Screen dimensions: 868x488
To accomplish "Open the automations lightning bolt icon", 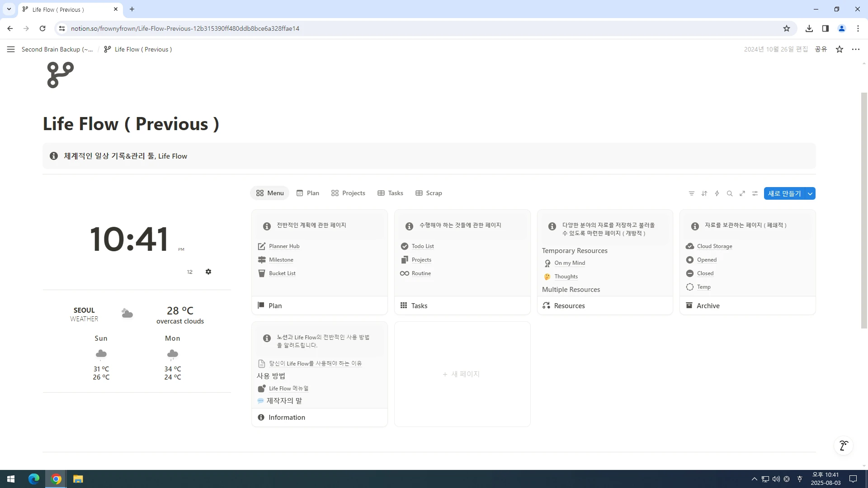I will [x=717, y=193].
